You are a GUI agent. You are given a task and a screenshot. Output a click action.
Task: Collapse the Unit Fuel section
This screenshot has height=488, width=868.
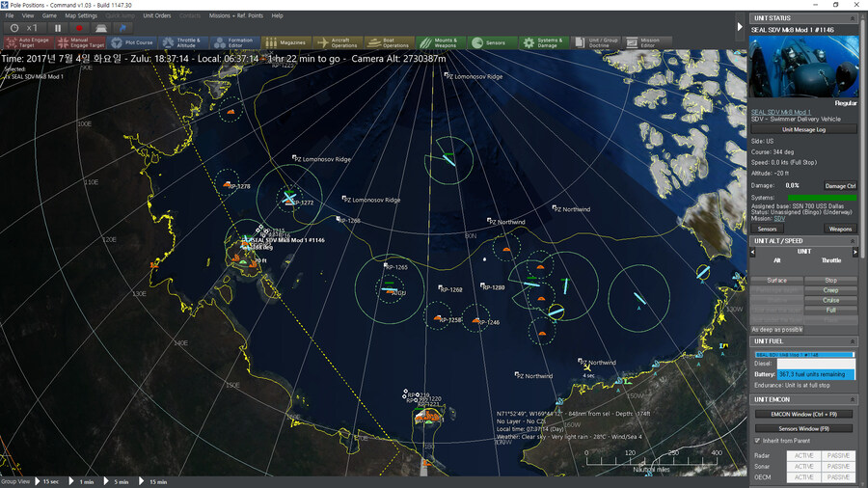coord(854,341)
